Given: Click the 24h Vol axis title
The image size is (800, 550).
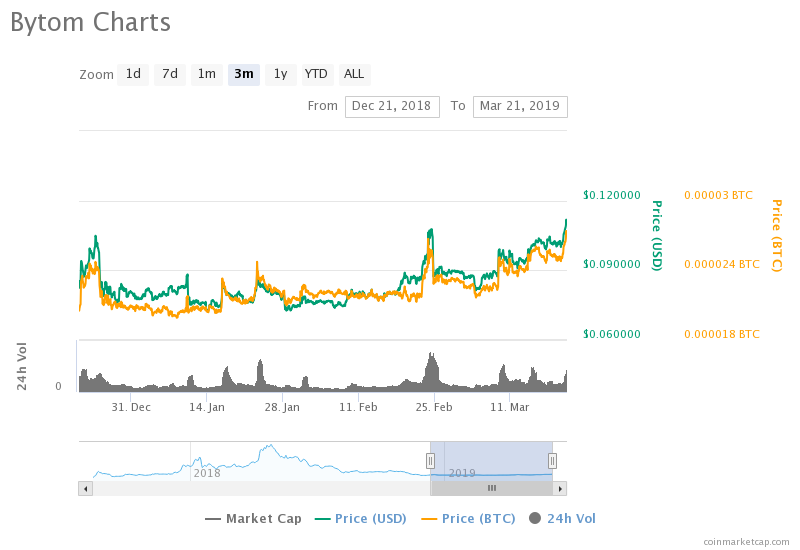Looking at the screenshot, I should 21,366.
